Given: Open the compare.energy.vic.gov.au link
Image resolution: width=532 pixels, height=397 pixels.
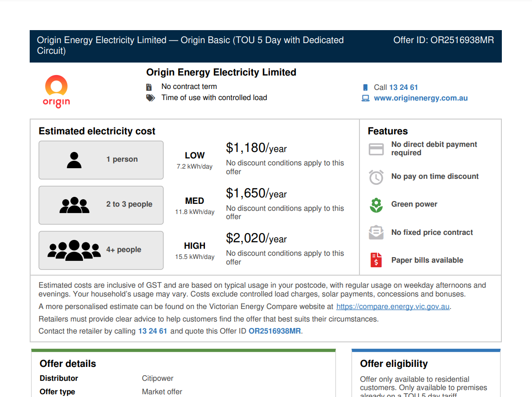Looking at the screenshot, I should pyautogui.click(x=393, y=307).
